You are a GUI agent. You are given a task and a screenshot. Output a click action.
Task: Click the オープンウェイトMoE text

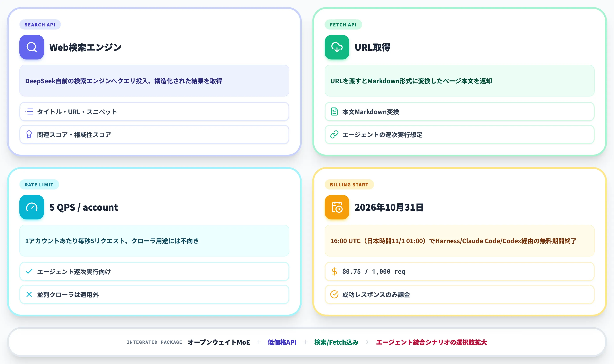(x=219, y=342)
